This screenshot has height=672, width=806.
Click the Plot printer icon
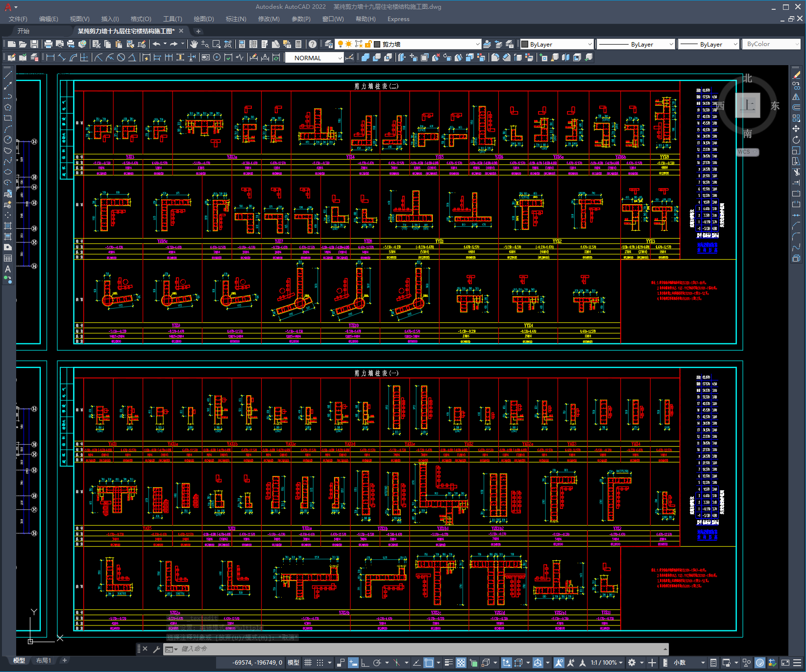[49, 44]
